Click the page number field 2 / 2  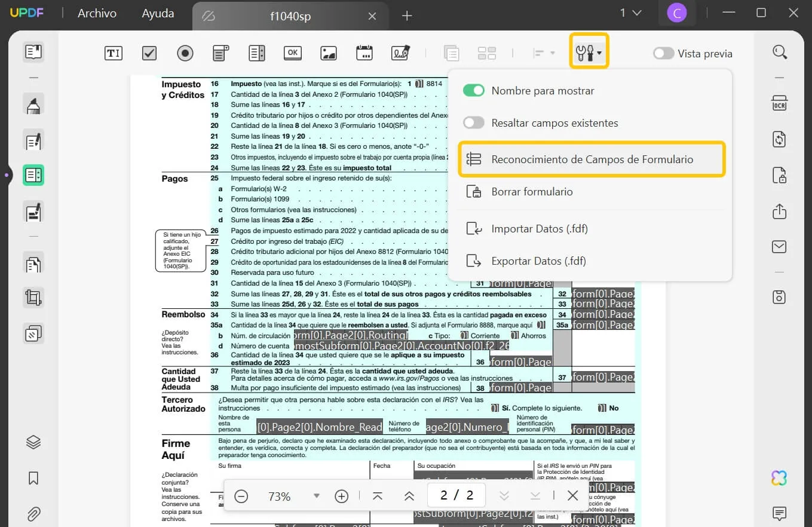456,495
